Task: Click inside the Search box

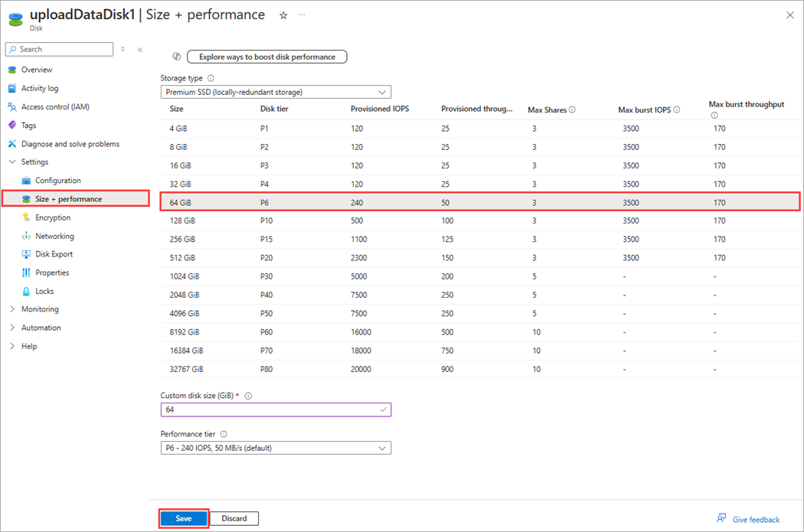Action: point(59,49)
